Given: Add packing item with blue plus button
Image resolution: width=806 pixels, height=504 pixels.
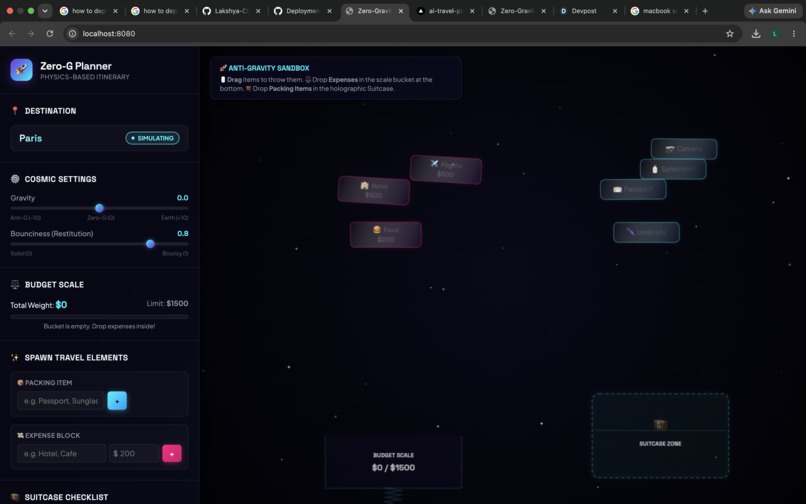Looking at the screenshot, I should point(117,401).
